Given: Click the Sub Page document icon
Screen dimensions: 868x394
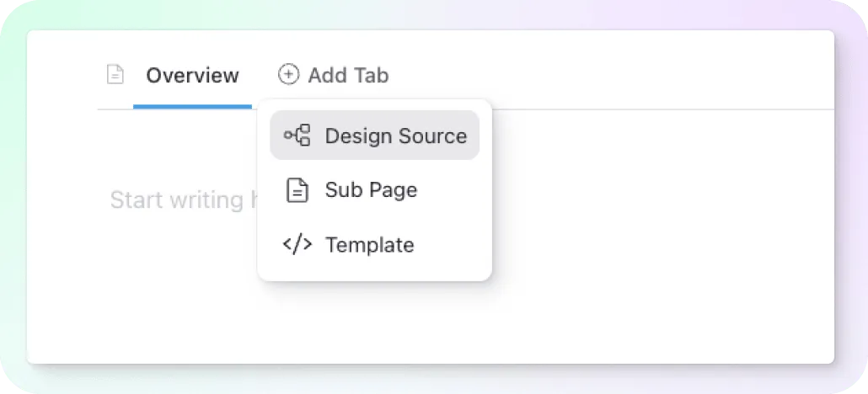Looking at the screenshot, I should pos(297,189).
